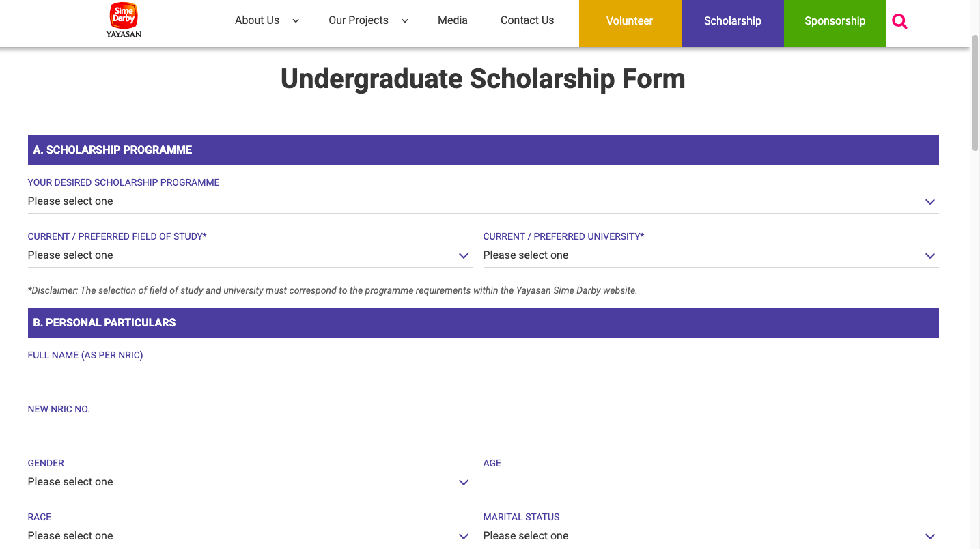The height and width of the screenshot is (549, 980).
Task: Open the current/preferred university dropdown
Action: (x=711, y=255)
